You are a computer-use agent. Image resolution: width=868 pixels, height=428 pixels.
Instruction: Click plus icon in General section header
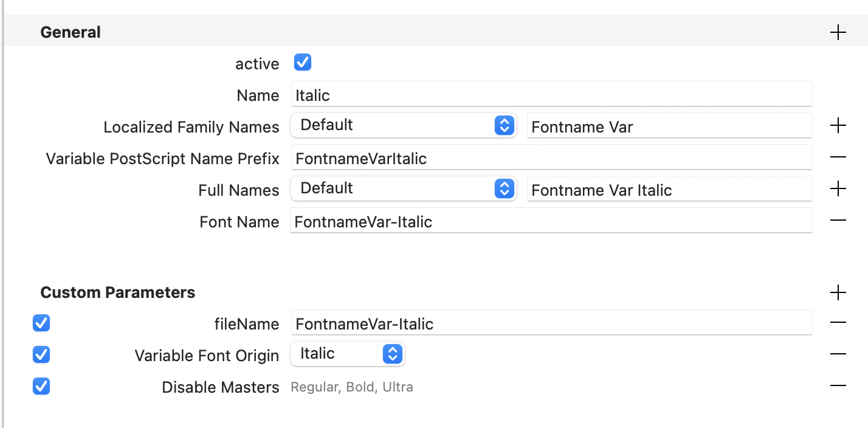tap(838, 32)
